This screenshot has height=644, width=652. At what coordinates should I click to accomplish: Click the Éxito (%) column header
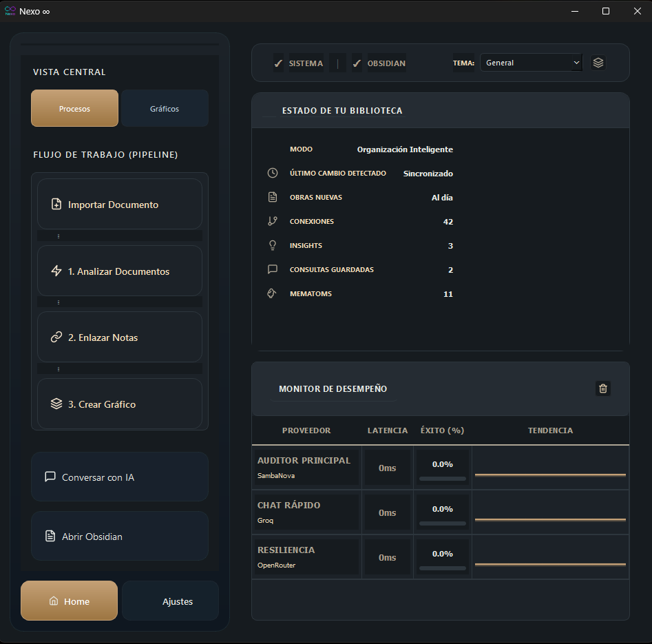tap(442, 430)
